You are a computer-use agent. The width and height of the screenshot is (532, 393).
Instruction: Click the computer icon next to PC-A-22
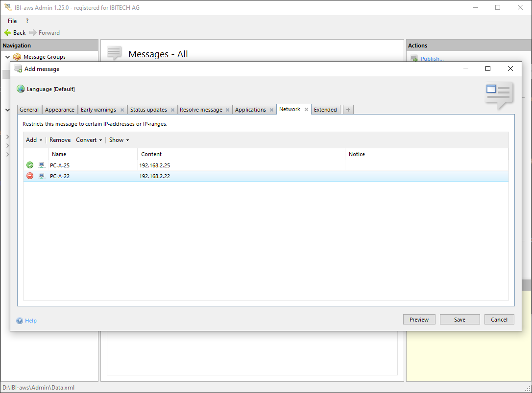pos(42,176)
